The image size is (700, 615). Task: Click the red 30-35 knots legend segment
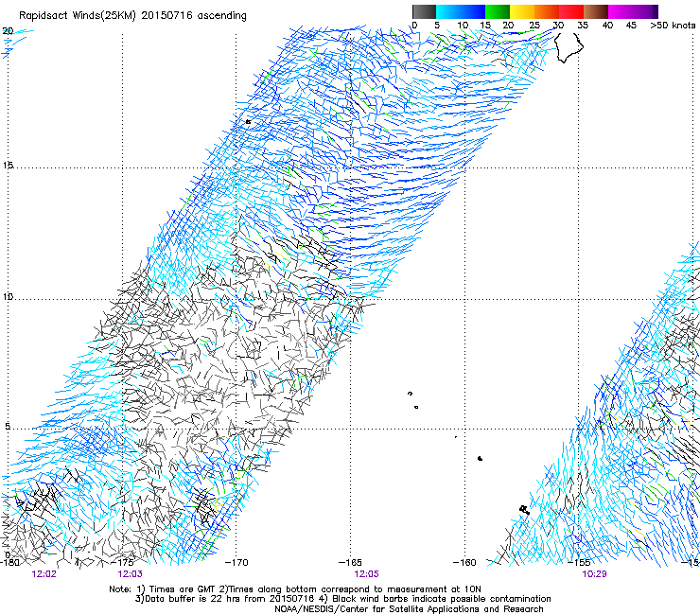pos(571,11)
